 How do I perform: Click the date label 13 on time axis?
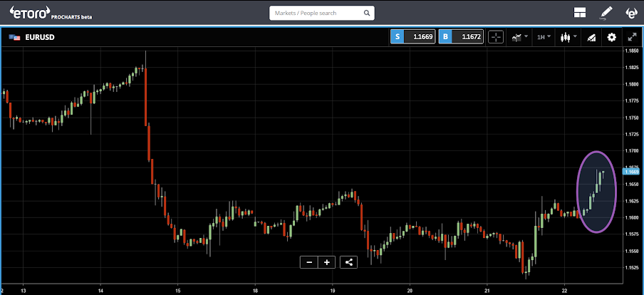[24, 290]
